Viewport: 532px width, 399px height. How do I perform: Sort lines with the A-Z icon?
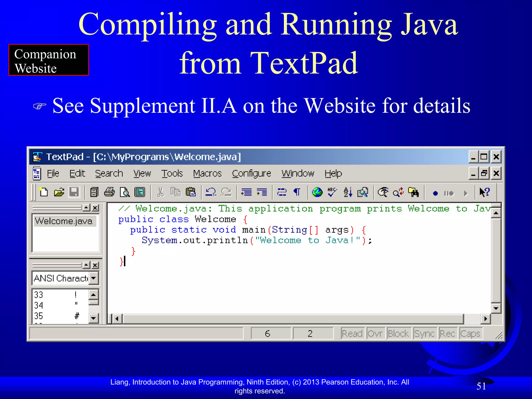click(348, 192)
